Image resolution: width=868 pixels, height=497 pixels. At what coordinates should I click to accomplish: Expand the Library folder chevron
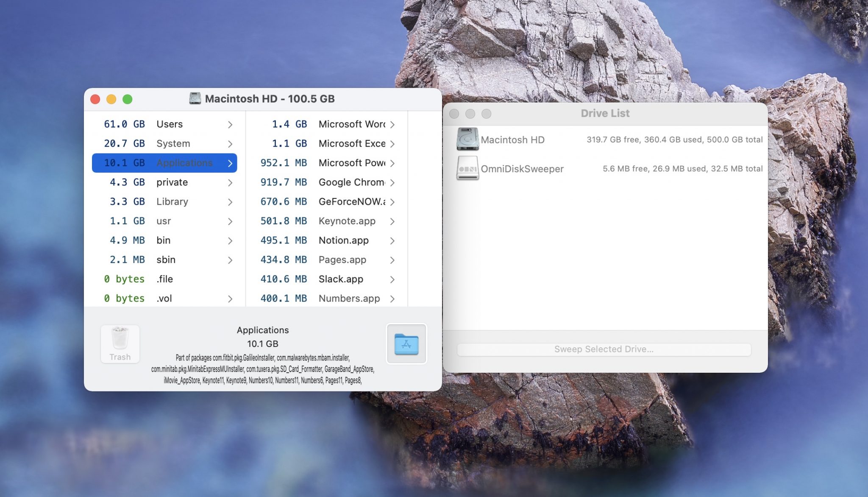pyautogui.click(x=230, y=202)
